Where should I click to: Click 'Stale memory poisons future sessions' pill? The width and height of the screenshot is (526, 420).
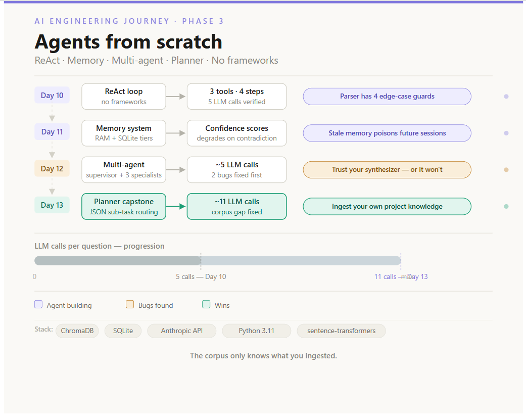tap(387, 133)
